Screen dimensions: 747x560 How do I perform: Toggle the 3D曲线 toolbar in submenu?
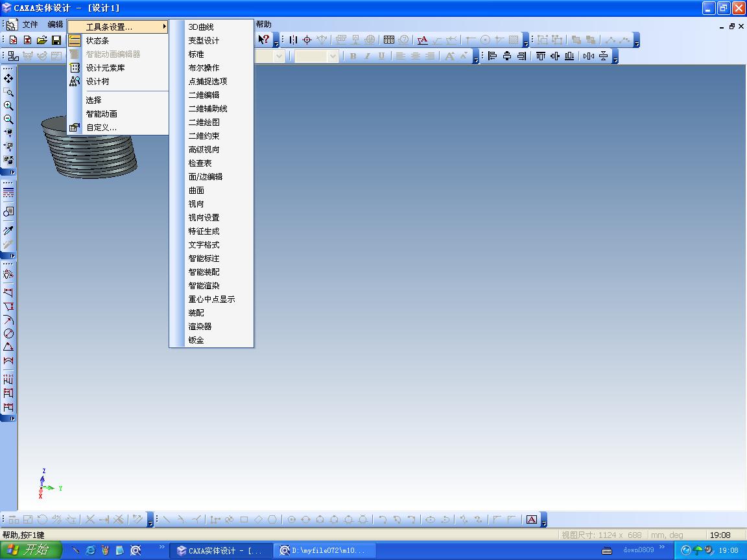[x=211, y=27]
